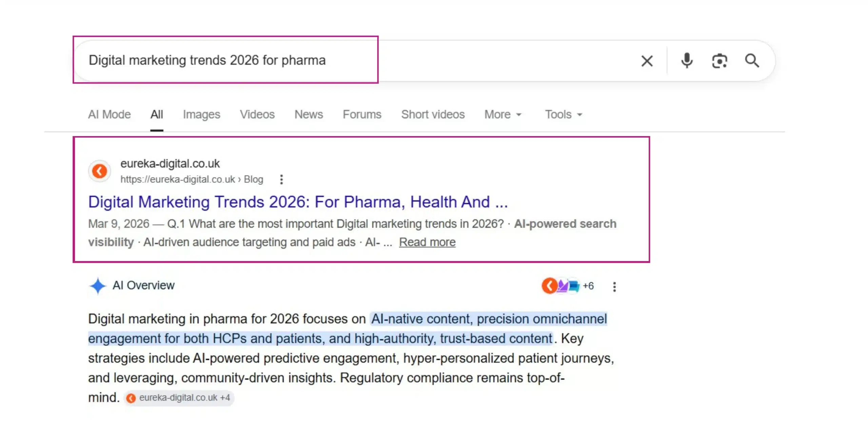Screen dimensions: 868x443
Task: Open the Forums results tab
Action: tap(362, 115)
